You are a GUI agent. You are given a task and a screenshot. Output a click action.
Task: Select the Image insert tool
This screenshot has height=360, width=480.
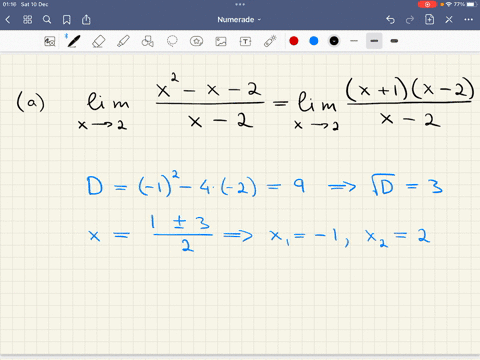(221, 41)
